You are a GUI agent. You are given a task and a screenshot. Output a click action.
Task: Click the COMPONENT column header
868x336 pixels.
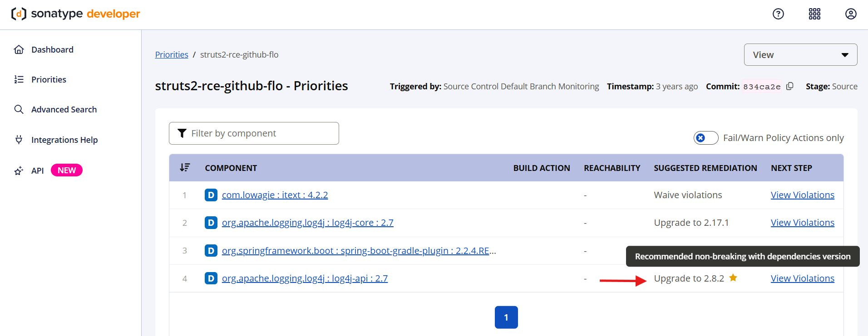click(x=231, y=168)
